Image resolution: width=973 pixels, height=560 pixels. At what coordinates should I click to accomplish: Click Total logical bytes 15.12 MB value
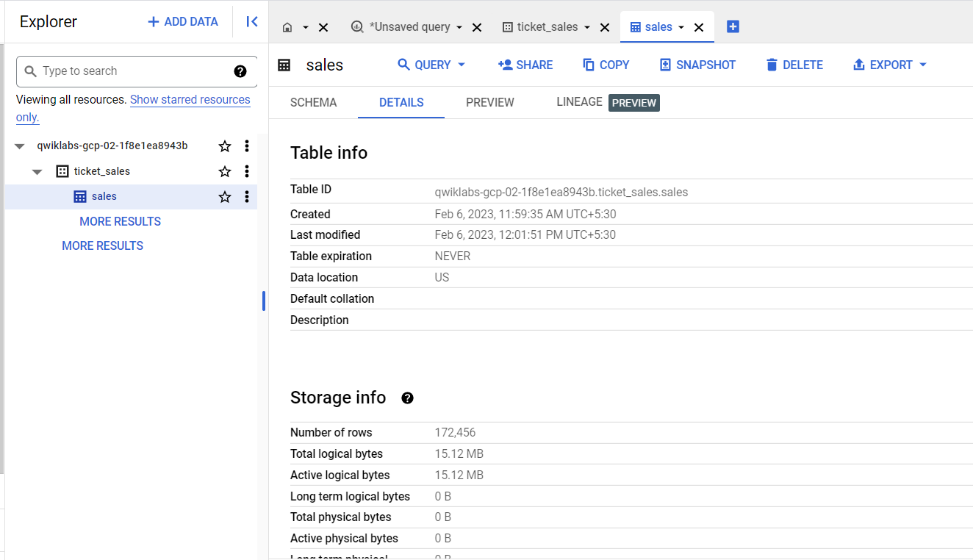459,454
